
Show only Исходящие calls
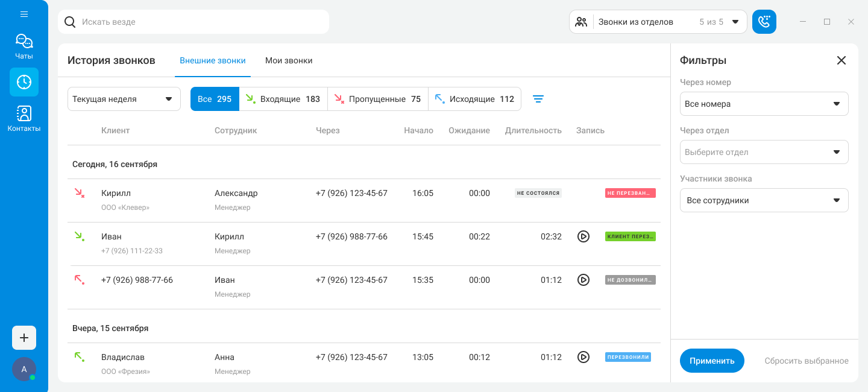tap(474, 99)
